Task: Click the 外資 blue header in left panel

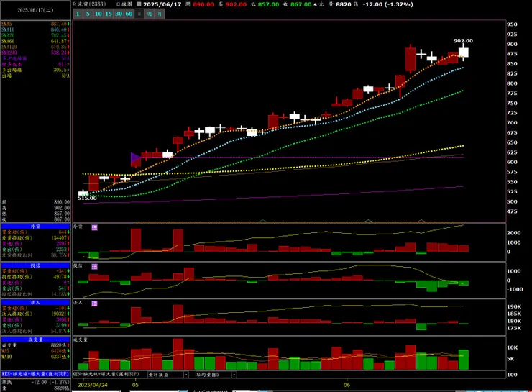Action: pyautogui.click(x=35, y=227)
